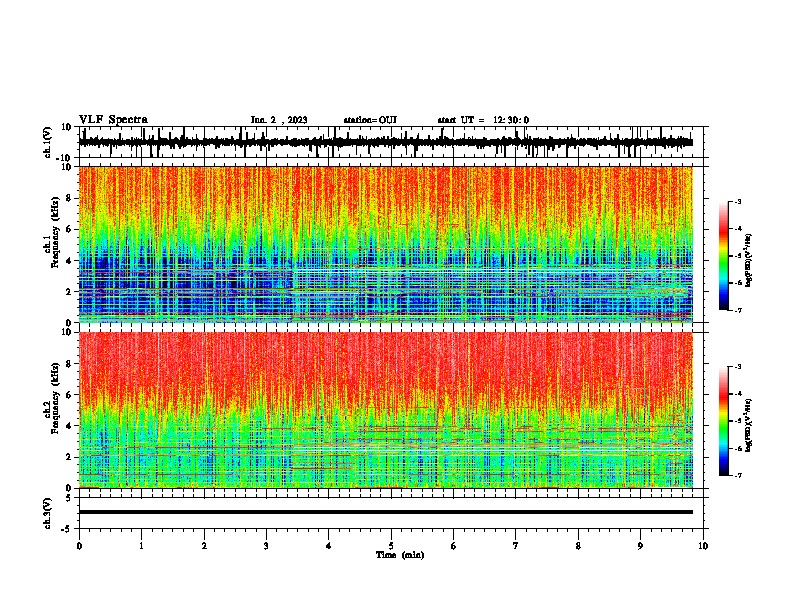Click the "-5" tick label on ch.3(V) axis
This screenshot has height=612, width=792.
(68, 529)
